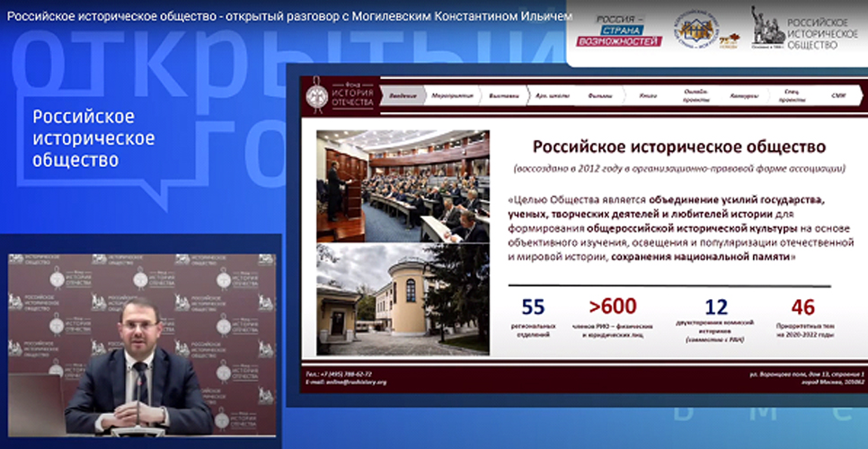The height and width of the screenshot is (449, 868).
Task: Click the number '46' priority topics
Action: click(x=802, y=307)
